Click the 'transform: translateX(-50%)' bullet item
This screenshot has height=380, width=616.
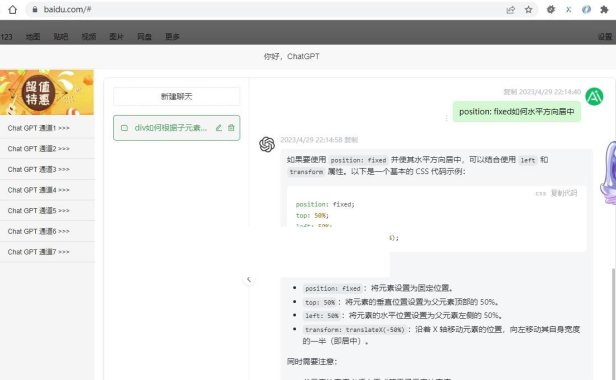point(442,335)
